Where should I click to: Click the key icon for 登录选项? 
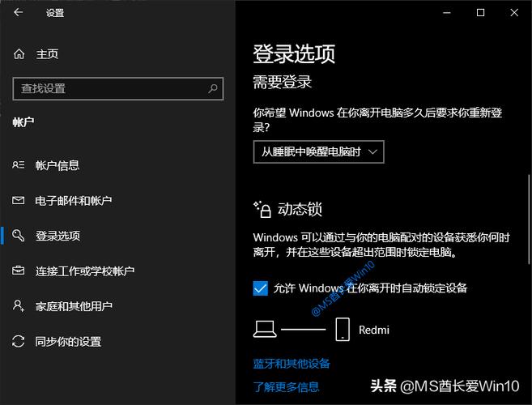point(19,235)
